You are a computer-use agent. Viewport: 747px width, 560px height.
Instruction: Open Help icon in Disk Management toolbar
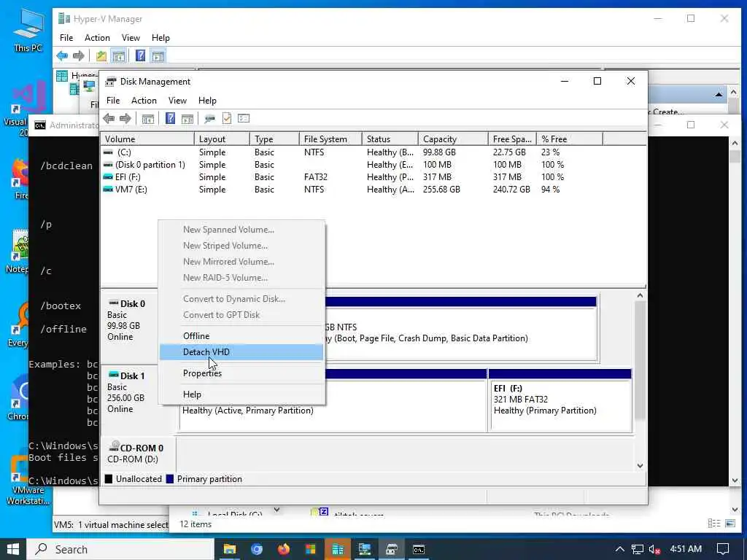tap(170, 119)
